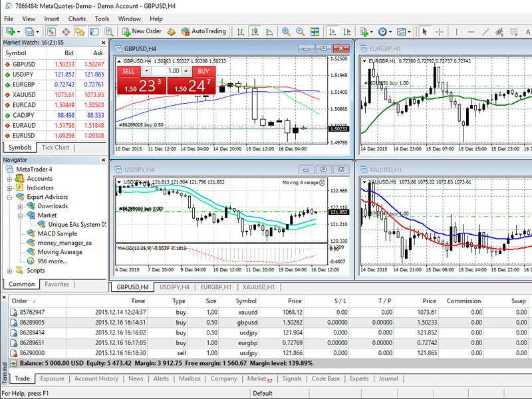Viewport: 532px width, 399px height.
Task: Click the MetaTrader 4 window title icon
Action: tap(7, 6)
